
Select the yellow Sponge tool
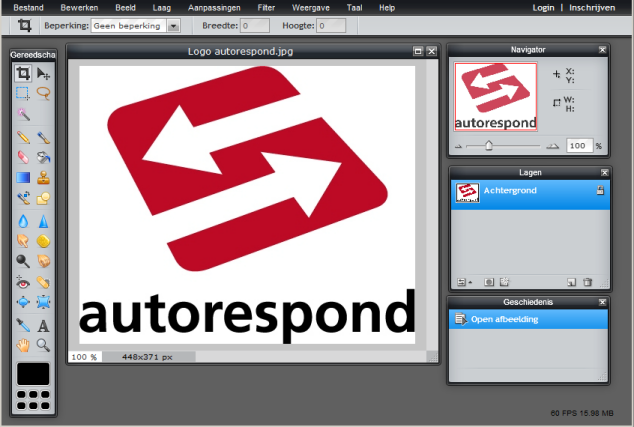(x=43, y=241)
